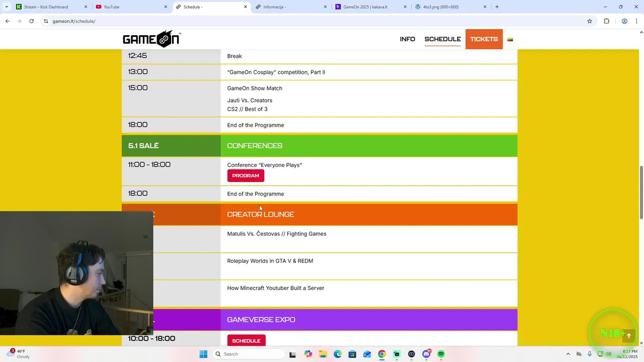Viewport: 644px width, 362px height.
Task: Close the current Schedule tab
Action: click(246, 7)
